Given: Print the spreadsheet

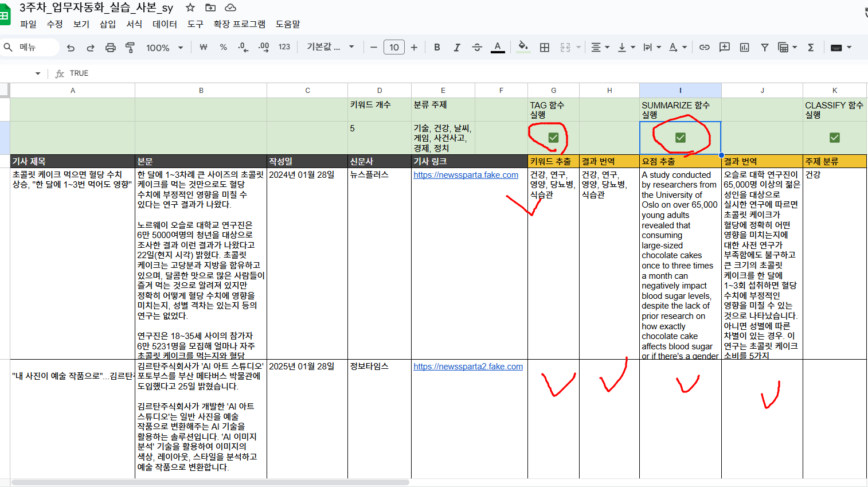Looking at the screenshot, I should pyautogui.click(x=111, y=48).
